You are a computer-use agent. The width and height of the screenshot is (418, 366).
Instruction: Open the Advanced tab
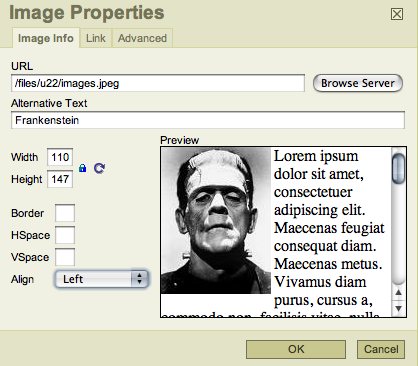(142, 38)
